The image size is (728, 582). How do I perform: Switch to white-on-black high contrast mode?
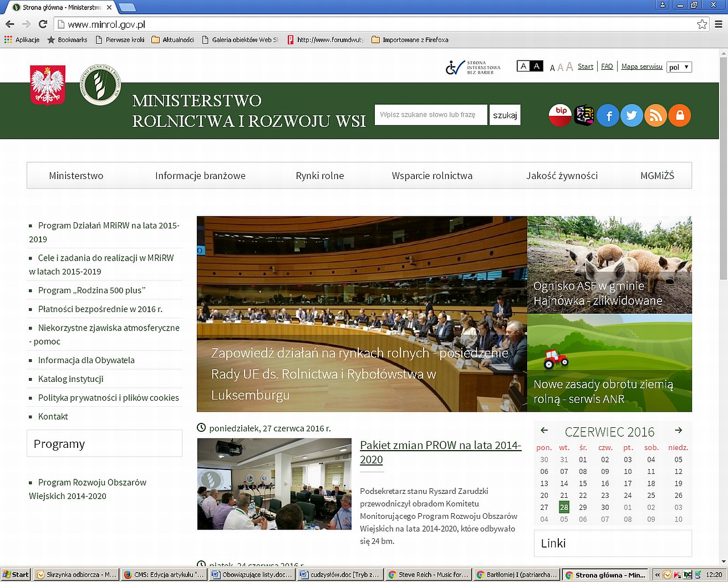point(536,67)
